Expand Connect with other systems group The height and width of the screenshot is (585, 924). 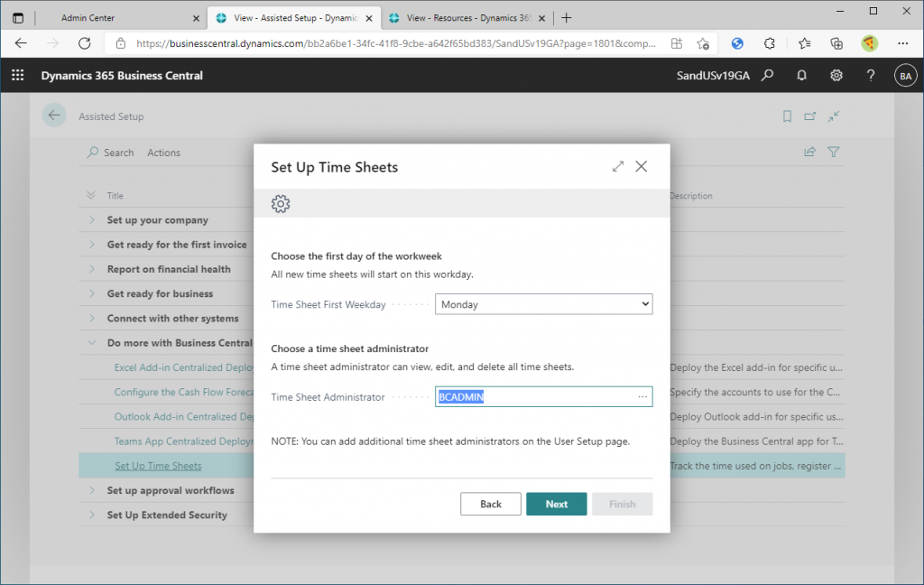coord(92,318)
